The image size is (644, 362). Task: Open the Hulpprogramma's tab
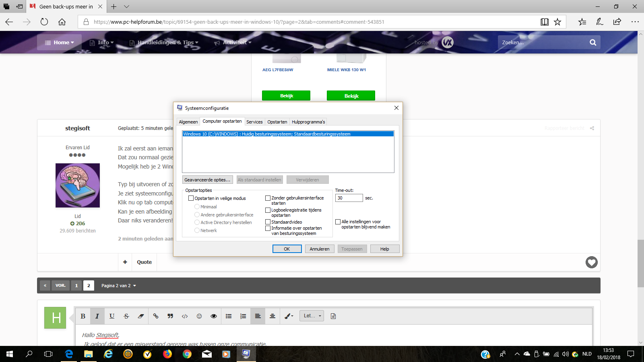click(x=308, y=122)
